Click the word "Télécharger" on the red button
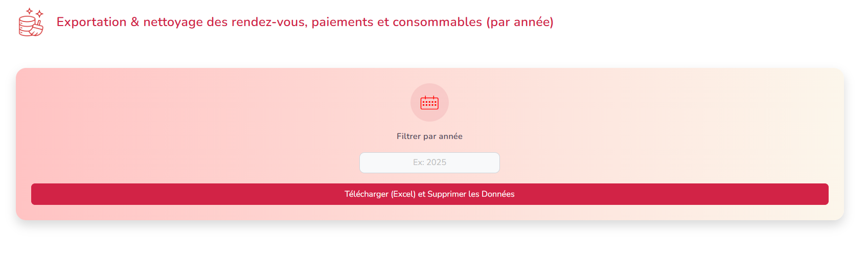This screenshot has height=257, width=868. (367, 194)
